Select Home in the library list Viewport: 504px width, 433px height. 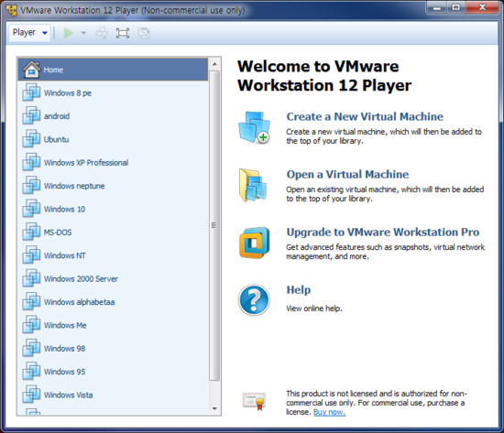[x=113, y=70]
